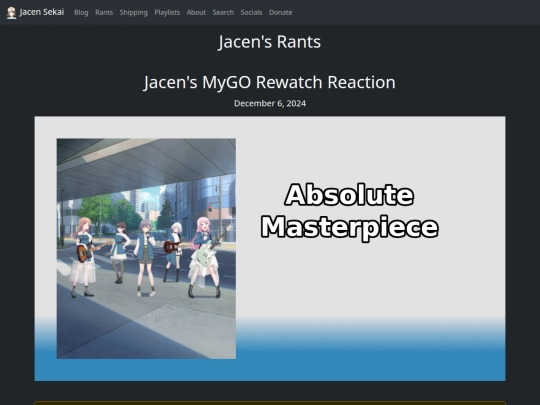The height and width of the screenshot is (405, 540).
Task: Go to the Rants page
Action: [104, 12]
